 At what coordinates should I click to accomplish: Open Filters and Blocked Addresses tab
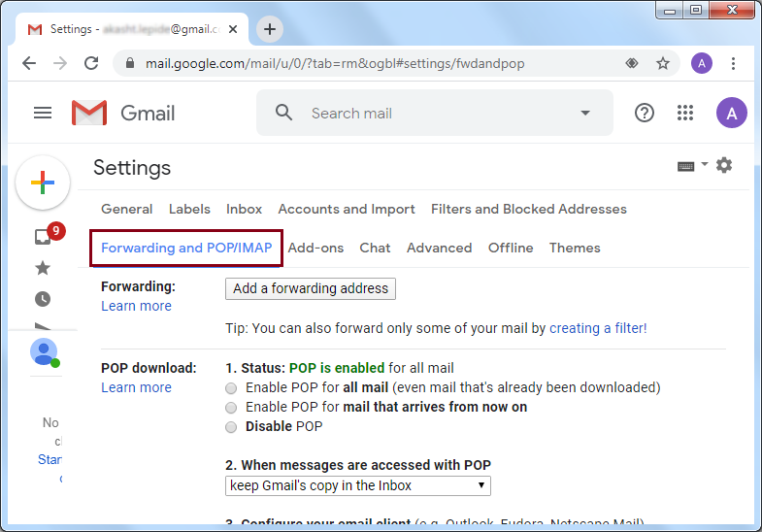point(529,209)
